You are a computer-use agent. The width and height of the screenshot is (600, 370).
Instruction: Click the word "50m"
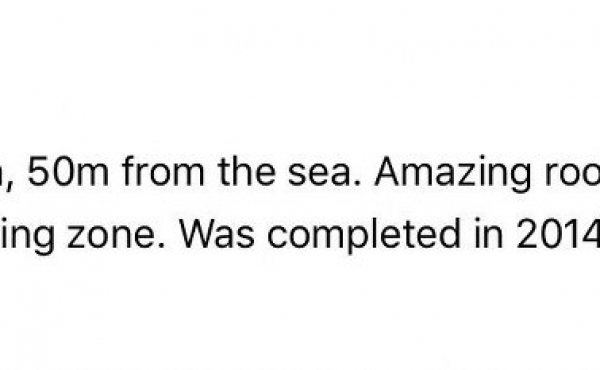tap(68, 172)
